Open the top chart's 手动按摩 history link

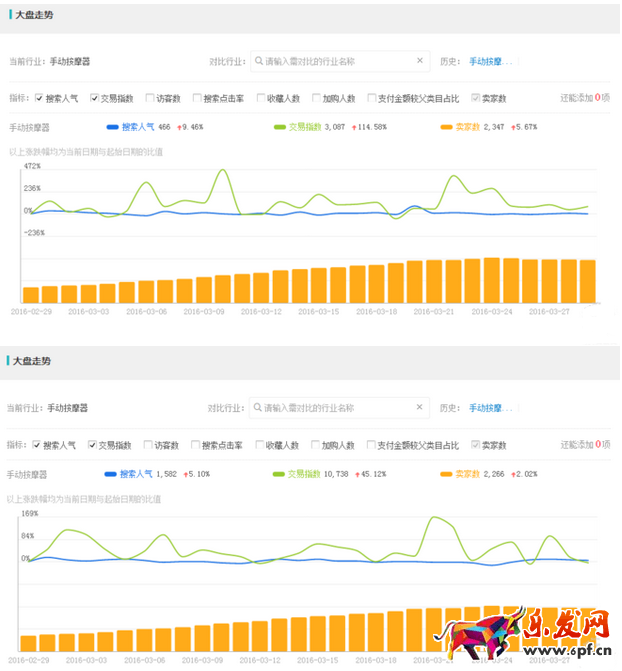492,61
